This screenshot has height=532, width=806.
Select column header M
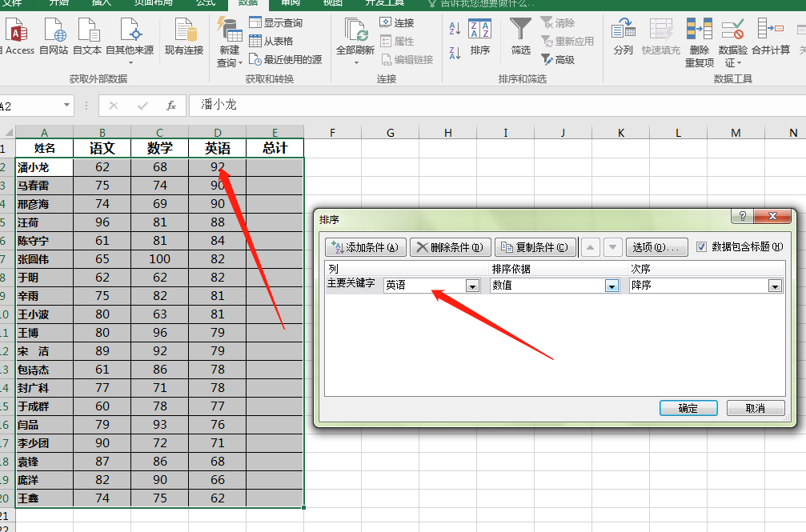click(736, 133)
